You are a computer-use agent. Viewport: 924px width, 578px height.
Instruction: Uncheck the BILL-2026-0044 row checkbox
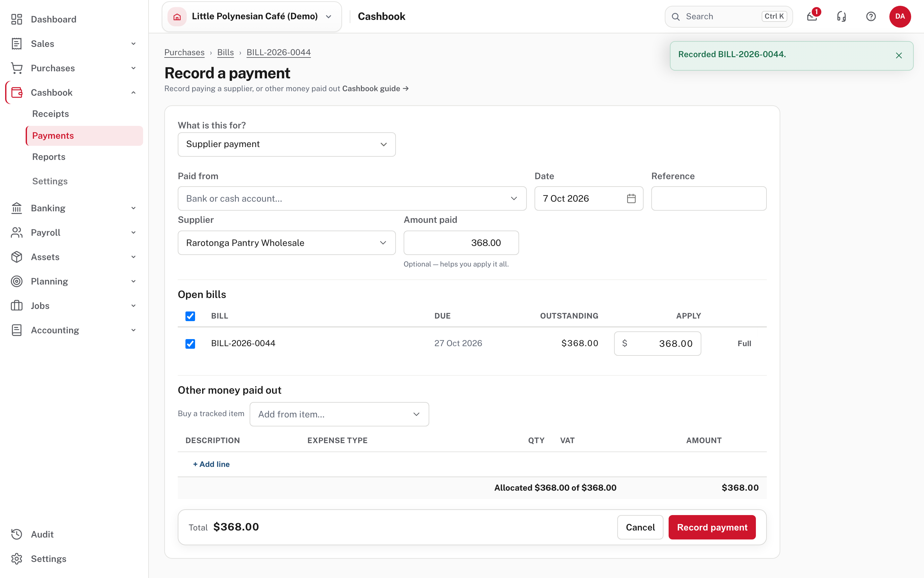[x=190, y=344]
